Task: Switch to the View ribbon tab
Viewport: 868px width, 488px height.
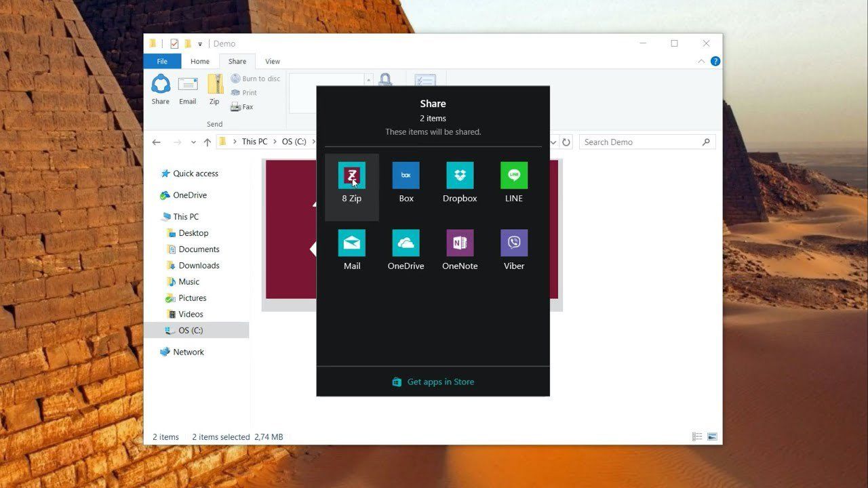Action: click(273, 61)
